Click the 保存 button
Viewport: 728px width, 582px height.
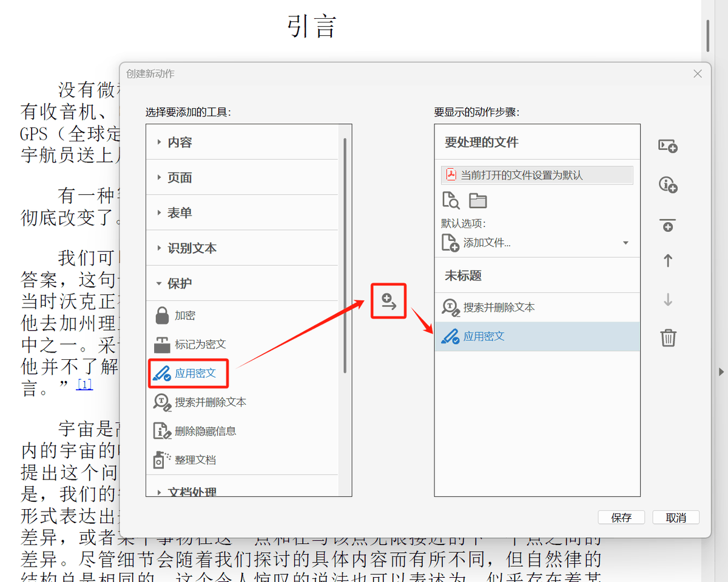click(x=621, y=518)
